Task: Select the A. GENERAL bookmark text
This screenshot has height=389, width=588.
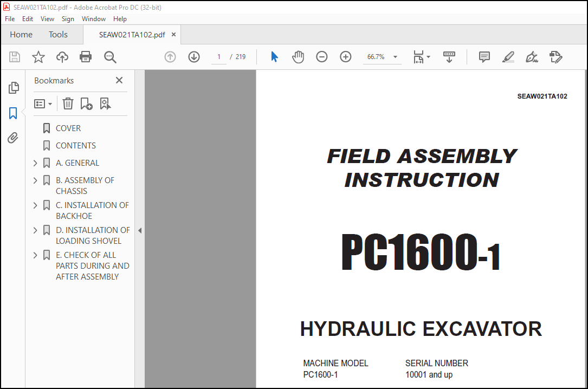Action: [77, 163]
